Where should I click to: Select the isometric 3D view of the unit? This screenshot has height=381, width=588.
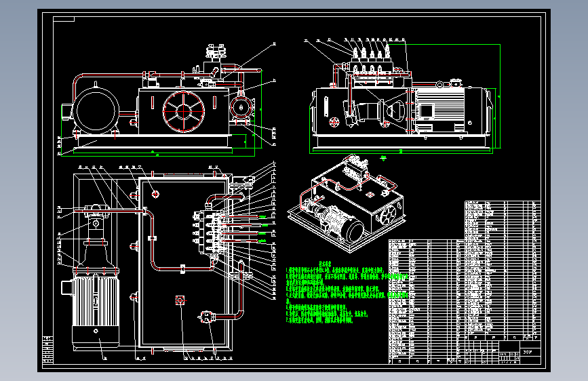(347, 204)
